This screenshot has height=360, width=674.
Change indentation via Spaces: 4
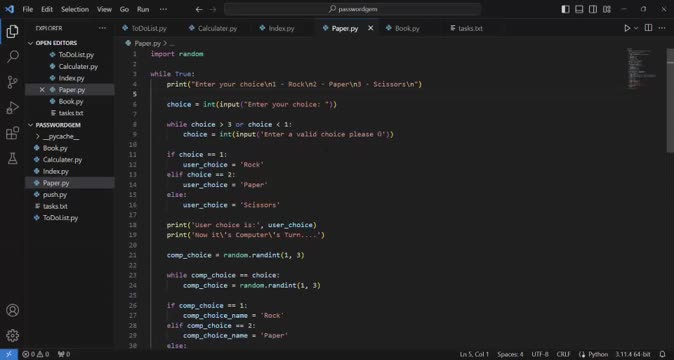point(510,354)
